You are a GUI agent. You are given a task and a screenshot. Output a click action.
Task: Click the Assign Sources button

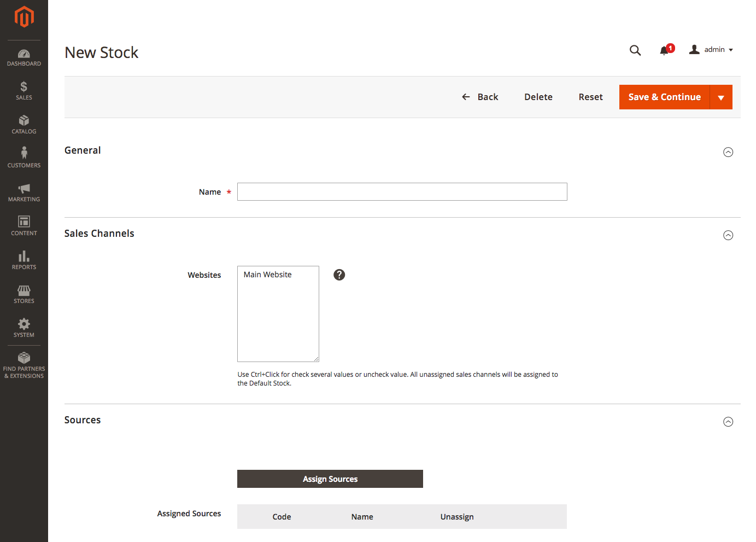point(330,479)
